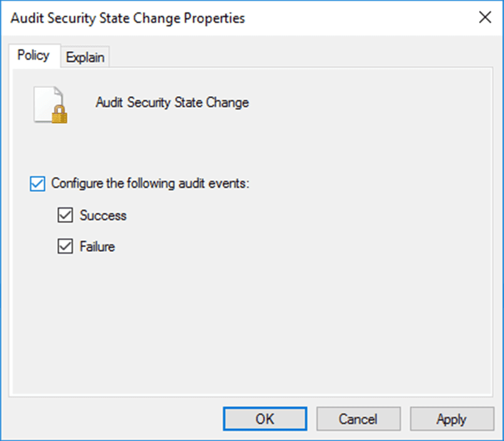504x441 pixels.
Task: Switch to the Explain tab
Action: (86, 57)
